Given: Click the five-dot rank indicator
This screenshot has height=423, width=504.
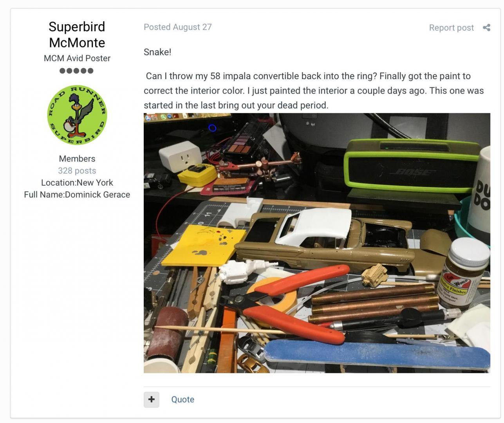Looking at the screenshot, I should click(77, 71).
